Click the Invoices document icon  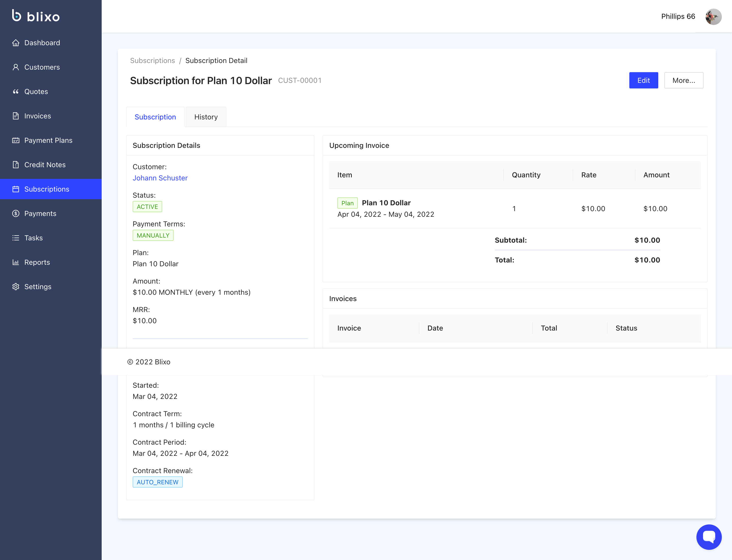(16, 116)
